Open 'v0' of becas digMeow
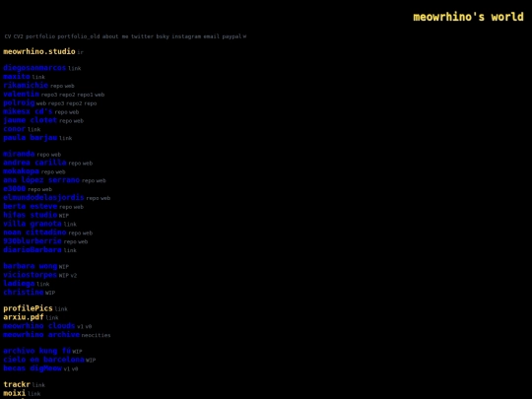Viewport: 532px width, 399px height. (75, 368)
